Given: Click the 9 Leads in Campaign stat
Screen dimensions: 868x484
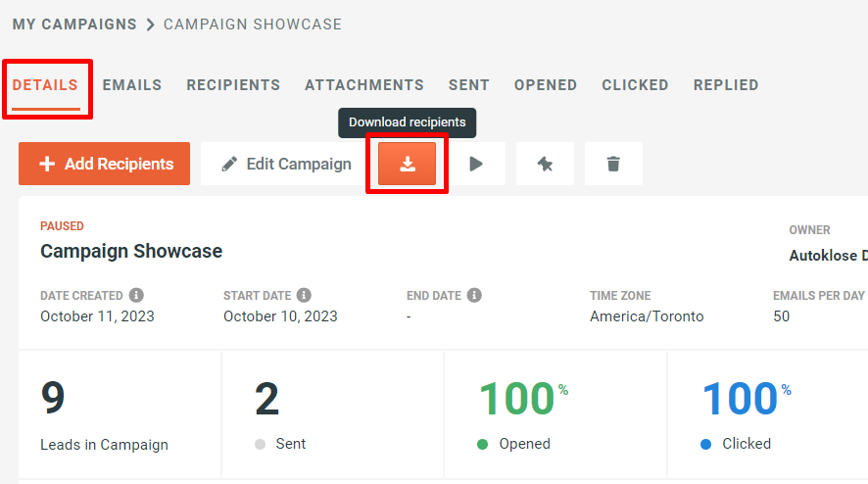Looking at the screenshot, I should (x=120, y=414).
